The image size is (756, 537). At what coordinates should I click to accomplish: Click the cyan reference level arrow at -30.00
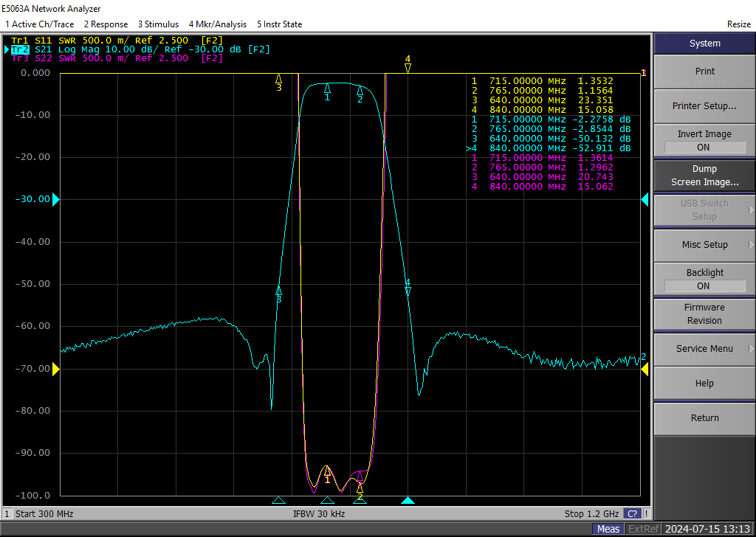pos(55,199)
